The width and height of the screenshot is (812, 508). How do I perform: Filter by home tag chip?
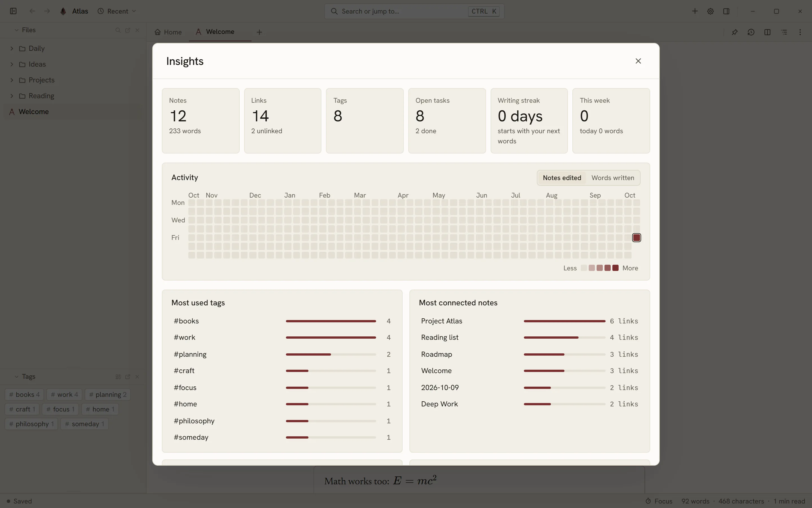point(100,409)
